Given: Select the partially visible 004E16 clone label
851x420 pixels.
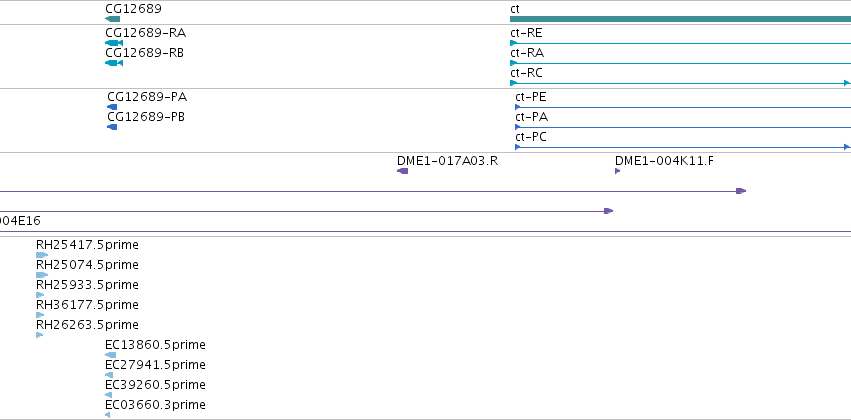Looking at the screenshot, I should 20,221.
